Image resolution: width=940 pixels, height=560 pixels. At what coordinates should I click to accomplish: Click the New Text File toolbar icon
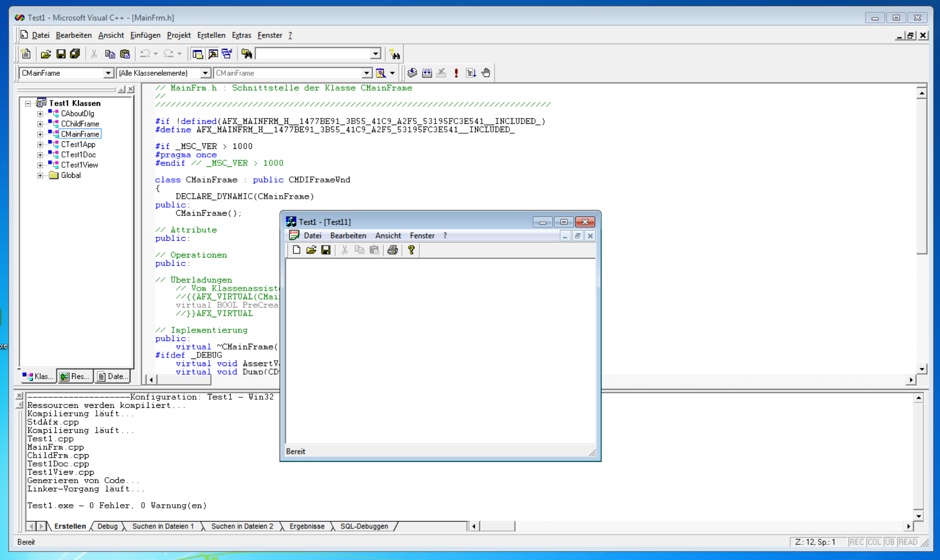pos(26,54)
